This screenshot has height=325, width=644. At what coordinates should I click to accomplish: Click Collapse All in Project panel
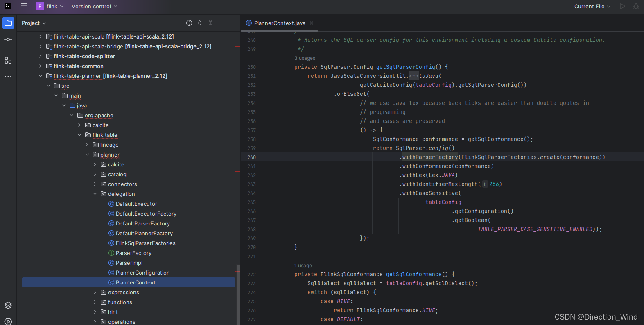coord(210,23)
